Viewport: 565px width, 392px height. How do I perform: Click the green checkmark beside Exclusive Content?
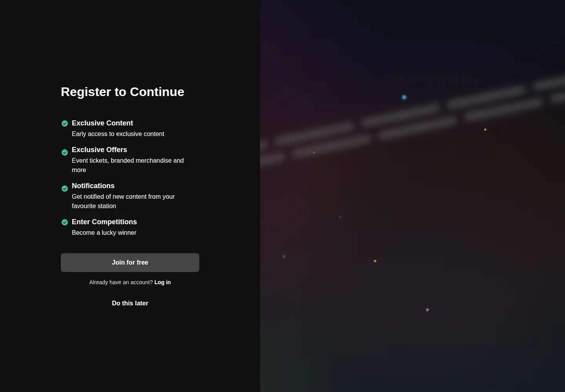click(65, 123)
